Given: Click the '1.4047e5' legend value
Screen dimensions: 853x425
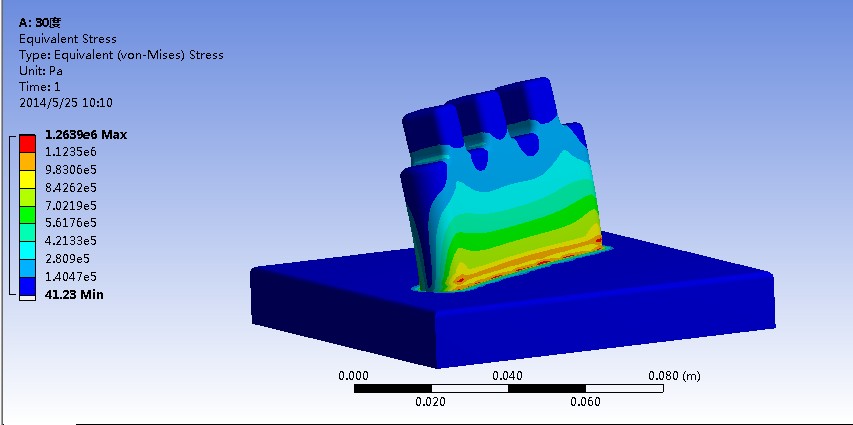Looking at the screenshot, I should (x=71, y=276).
